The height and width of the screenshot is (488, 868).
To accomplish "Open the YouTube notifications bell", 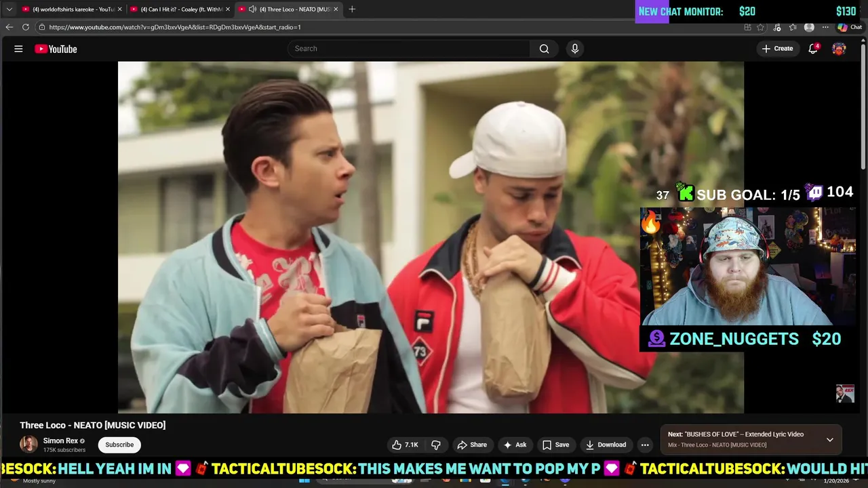I will 813,49.
